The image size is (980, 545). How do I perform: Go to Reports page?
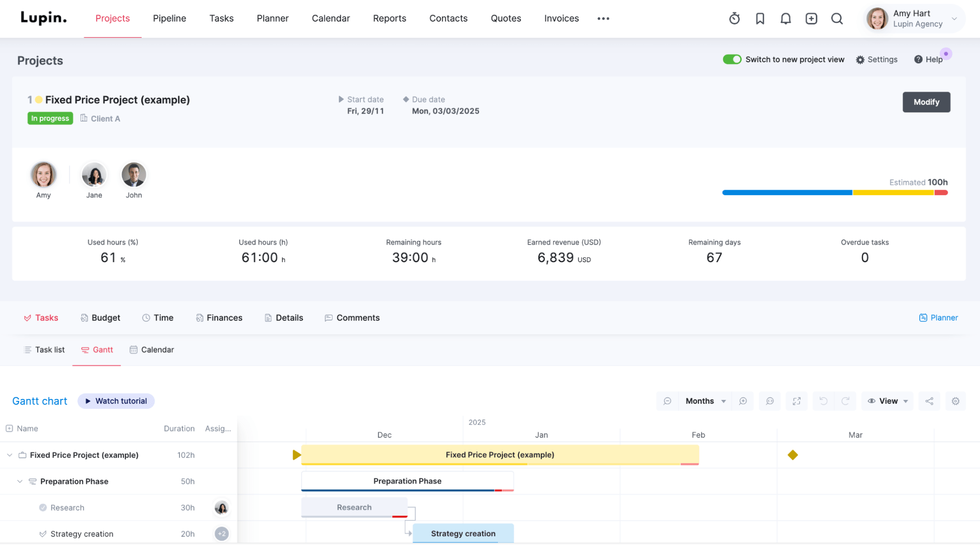pos(389,19)
